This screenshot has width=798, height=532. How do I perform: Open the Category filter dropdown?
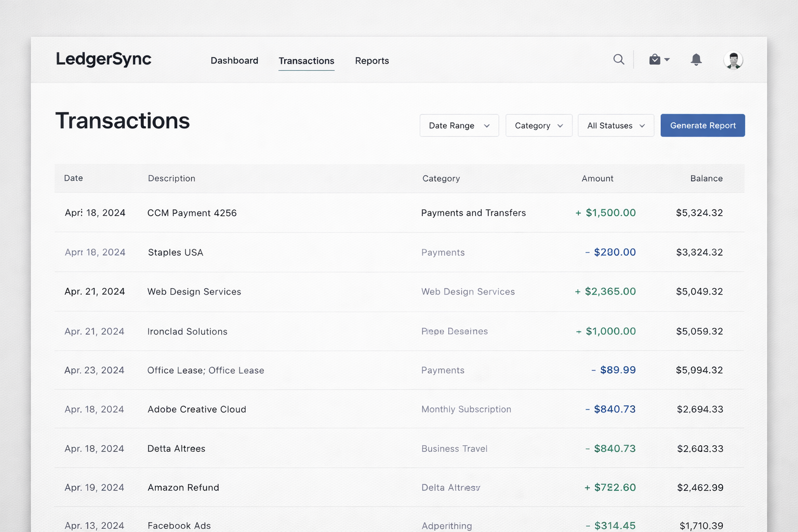tap(539, 126)
